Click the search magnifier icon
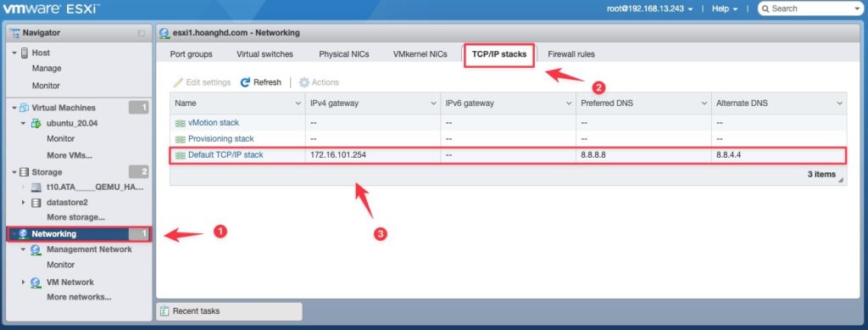 (x=766, y=8)
